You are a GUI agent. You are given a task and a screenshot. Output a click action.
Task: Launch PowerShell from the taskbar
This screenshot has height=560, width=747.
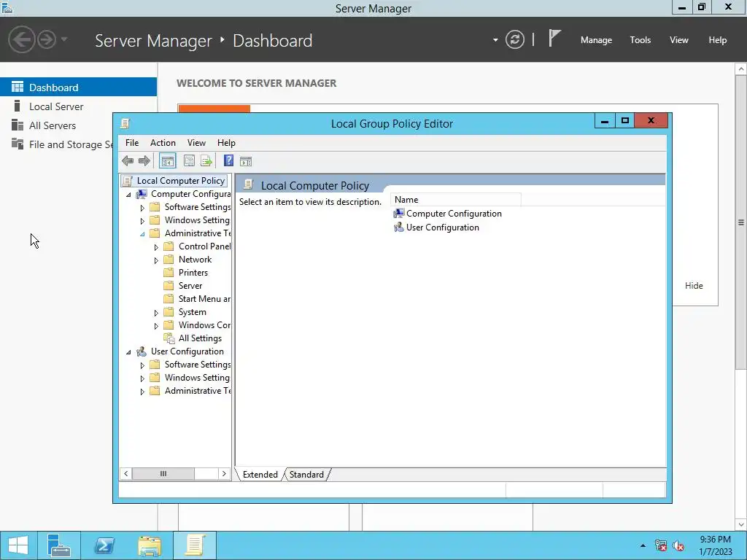coord(104,545)
